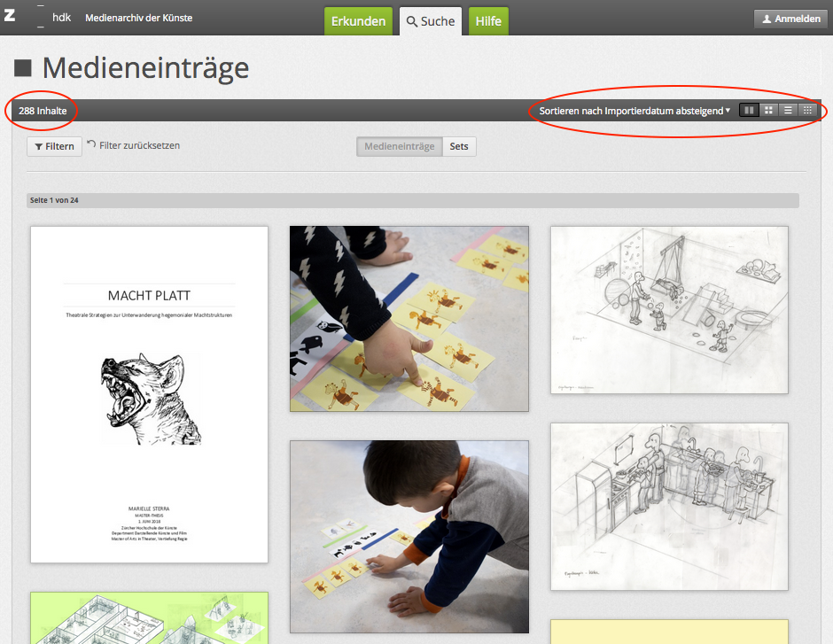Click the Anmelden login button
Image resolution: width=833 pixels, height=644 pixels.
791,19
